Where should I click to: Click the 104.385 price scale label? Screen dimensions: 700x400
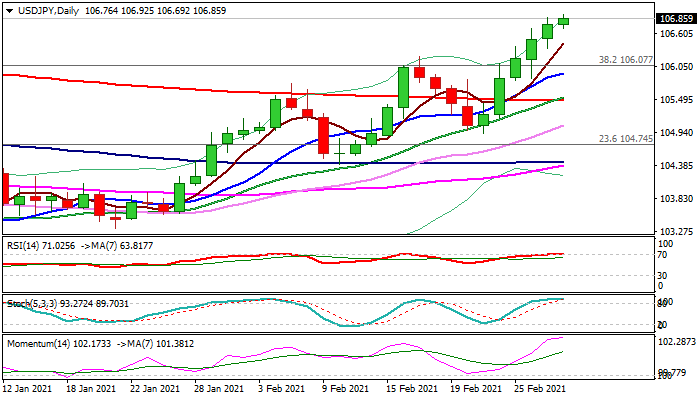[x=677, y=166]
